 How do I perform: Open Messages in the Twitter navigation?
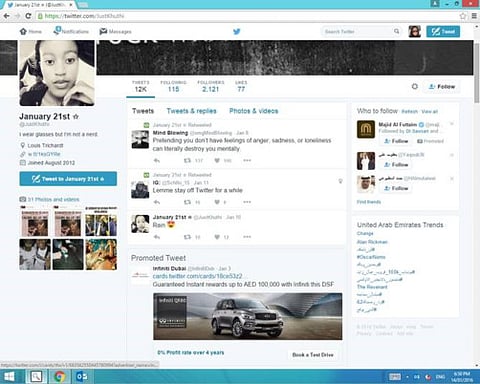point(115,31)
